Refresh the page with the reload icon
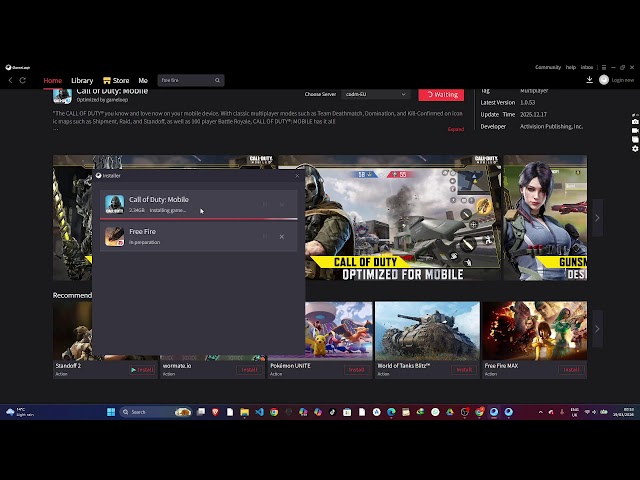The height and width of the screenshot is (480, 640). point(23,80)
